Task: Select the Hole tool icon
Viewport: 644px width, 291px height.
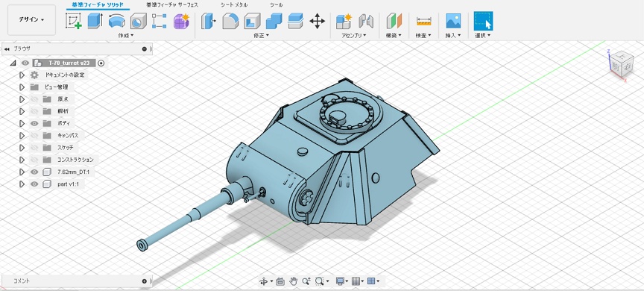Action: click(x=139, y=21)
